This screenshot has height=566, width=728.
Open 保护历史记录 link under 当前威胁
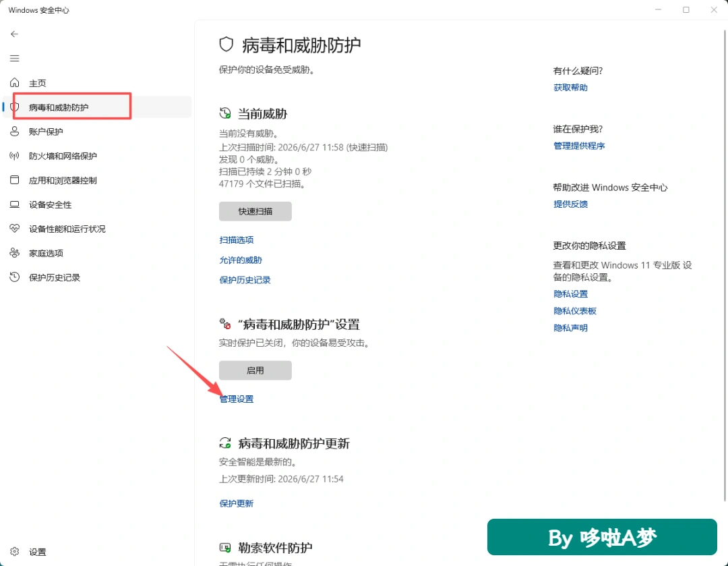[x=245, y=280]
